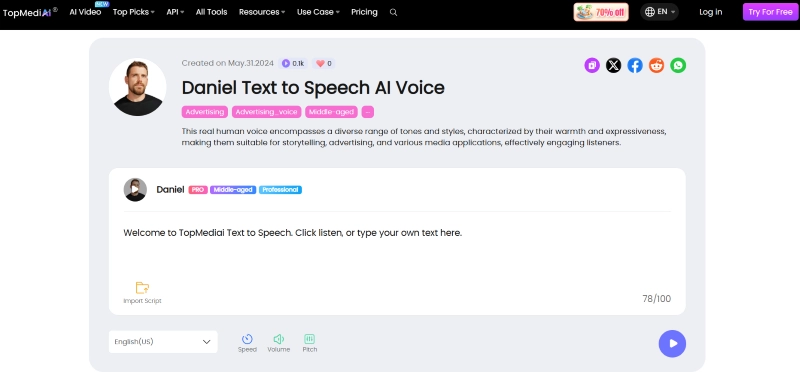
Task: Click the 0.1k play count icon
Action: [x=286, y=64]
